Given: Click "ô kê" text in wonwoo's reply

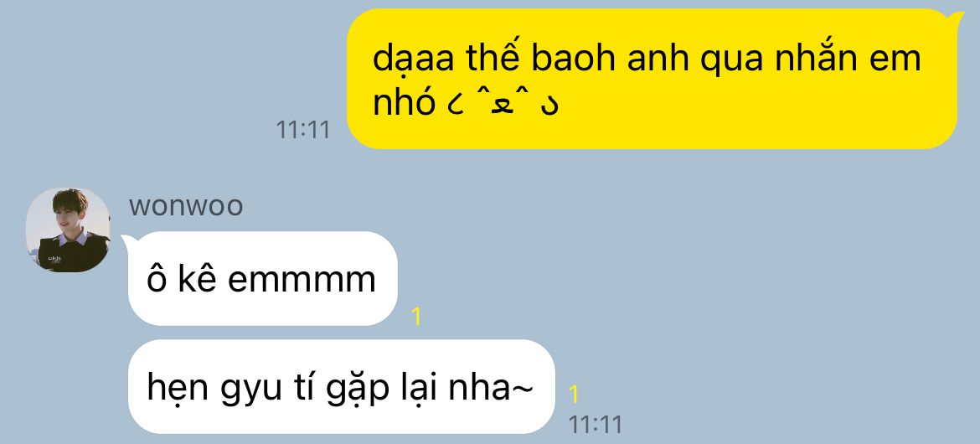Looking at the screenshot, I should (182, 278).
